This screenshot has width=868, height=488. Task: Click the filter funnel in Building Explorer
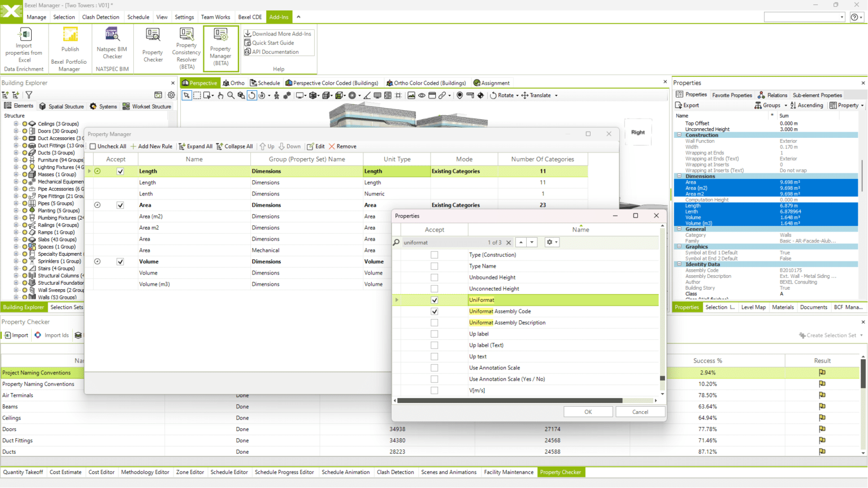coord(29,95)
